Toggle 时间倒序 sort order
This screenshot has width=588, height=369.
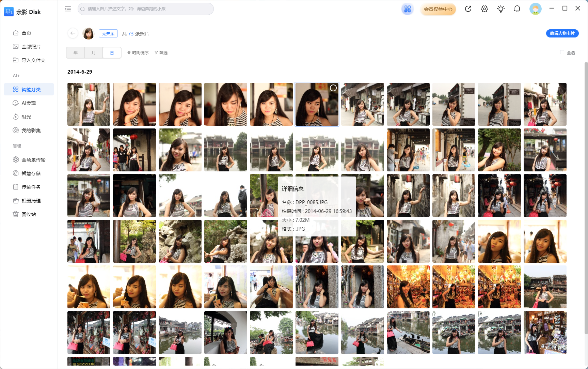click(138, 52)
